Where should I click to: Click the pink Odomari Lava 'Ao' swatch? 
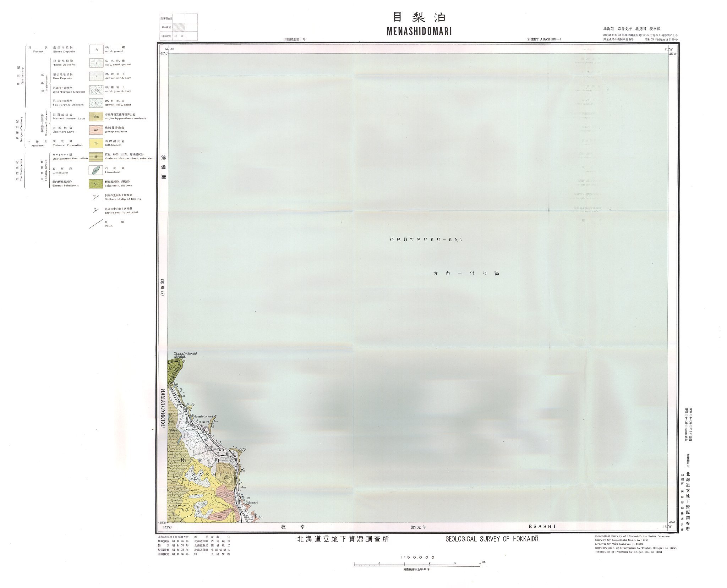[96, 130]
